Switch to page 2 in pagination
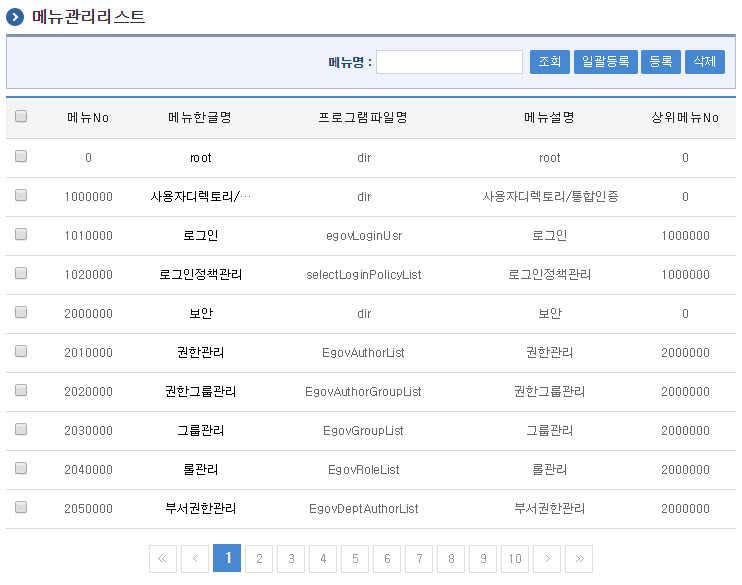 point(259,559)
